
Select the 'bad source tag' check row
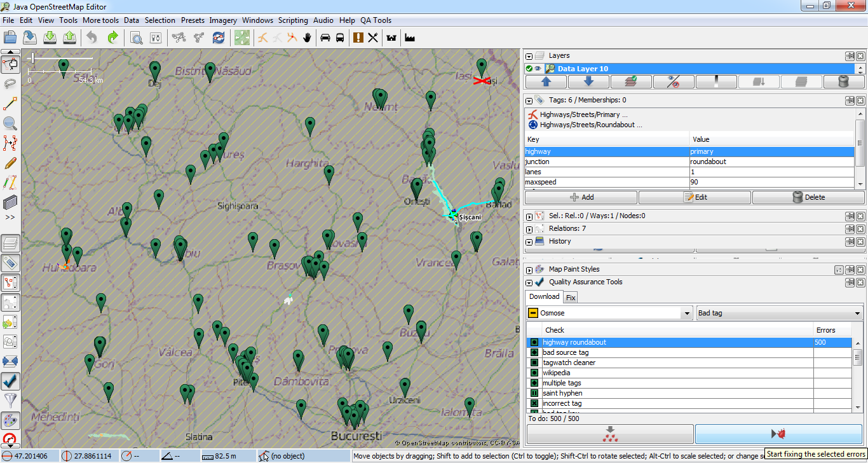tap(689, 352)
